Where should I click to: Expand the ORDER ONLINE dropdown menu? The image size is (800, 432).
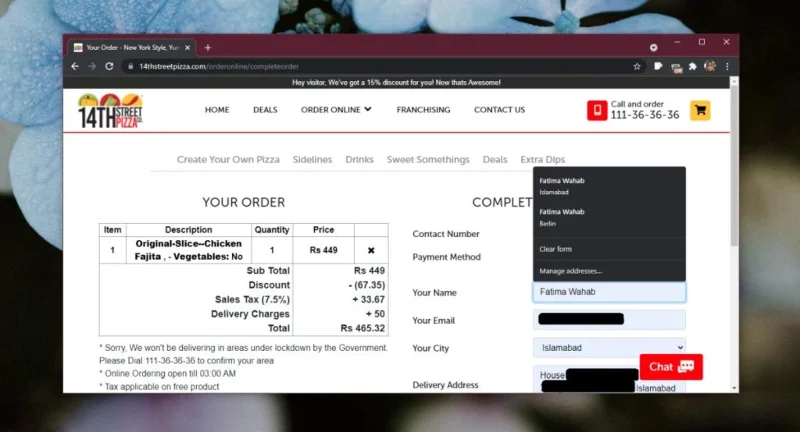[336, 110]
